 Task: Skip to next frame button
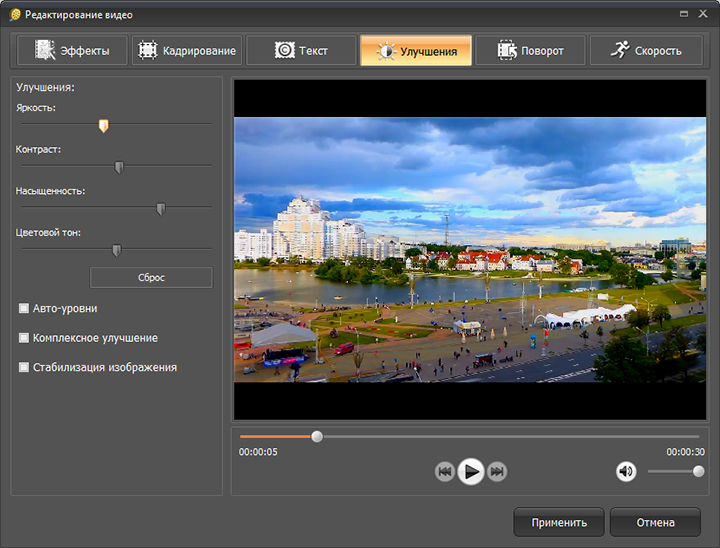pos(497,472)
